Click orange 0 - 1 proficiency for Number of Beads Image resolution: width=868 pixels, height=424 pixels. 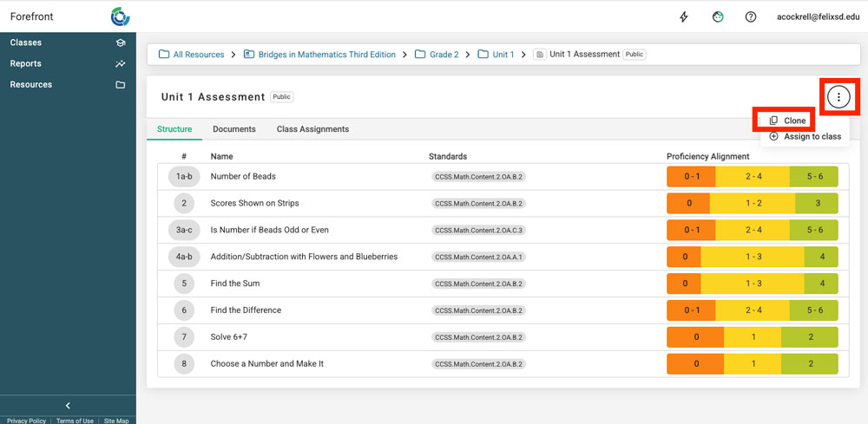(x=691, y=177)
